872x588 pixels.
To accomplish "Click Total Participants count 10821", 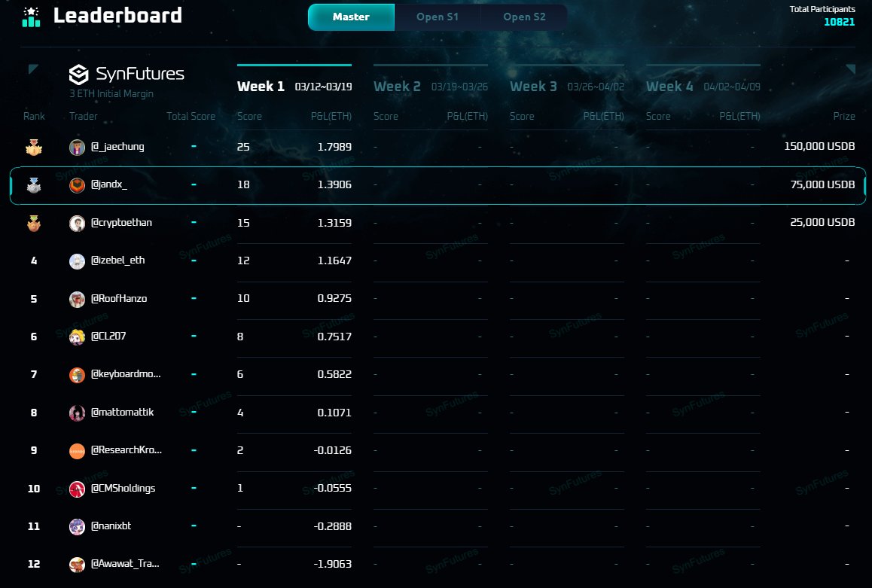I will coord(839,23).
